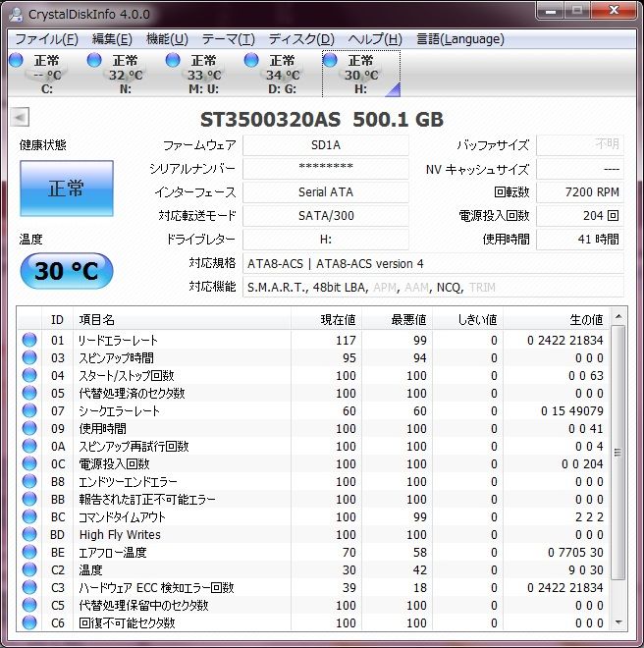Click status icon of スピンアップ時間 row
The height and width of the screenshot is (648, 644).
pos(29,357)
